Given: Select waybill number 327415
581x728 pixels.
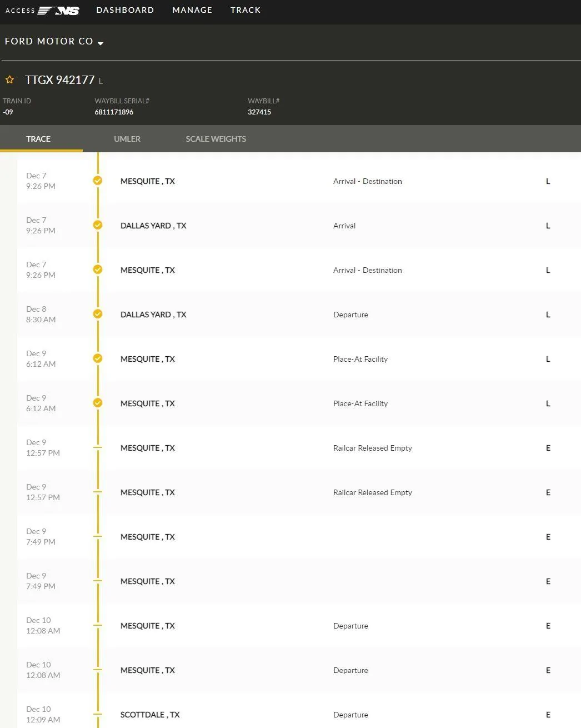Looking at the screenshot, I should [259, 112].
